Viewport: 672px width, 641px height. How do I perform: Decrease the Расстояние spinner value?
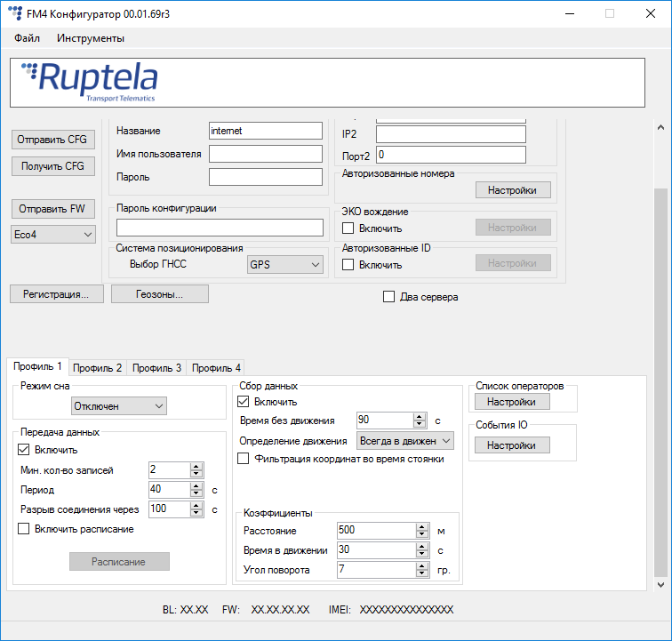pos(421,534)
